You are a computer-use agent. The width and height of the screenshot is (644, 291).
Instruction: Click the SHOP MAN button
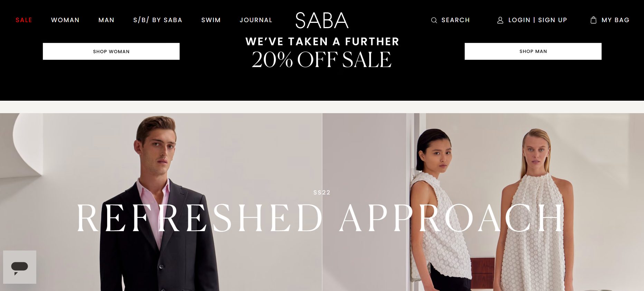(533, 51)
